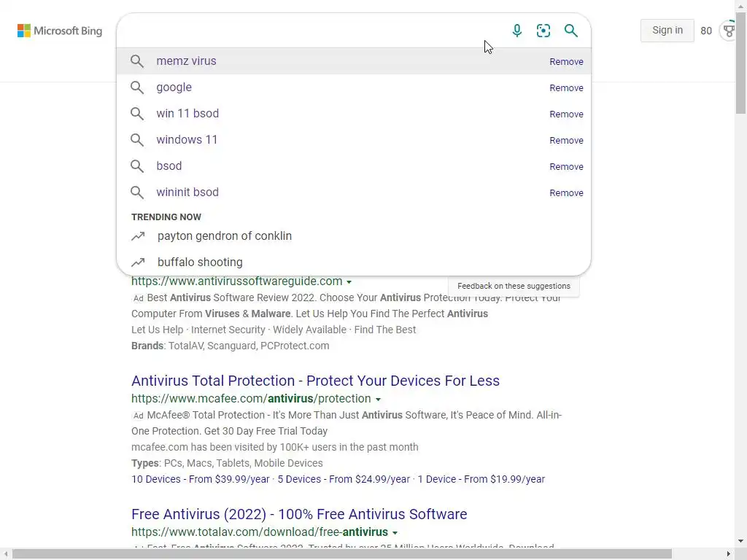
Task: Open visual search camera icon
Action: (543, 31)
